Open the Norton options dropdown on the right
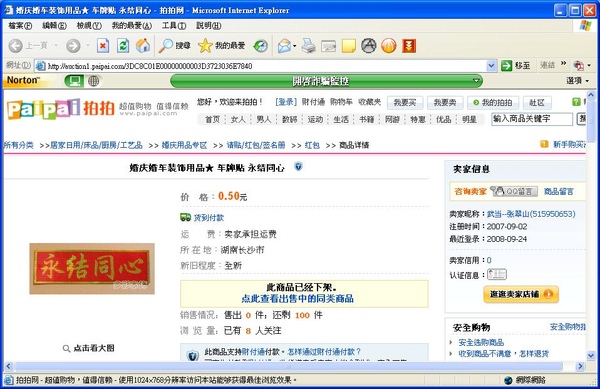The height and width of the screenshot is (389, 600). pos(577,80)
